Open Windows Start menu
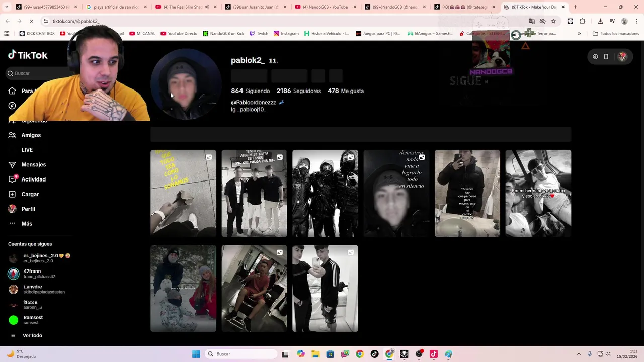The image size is (644, 362). [x=196, y=354]
